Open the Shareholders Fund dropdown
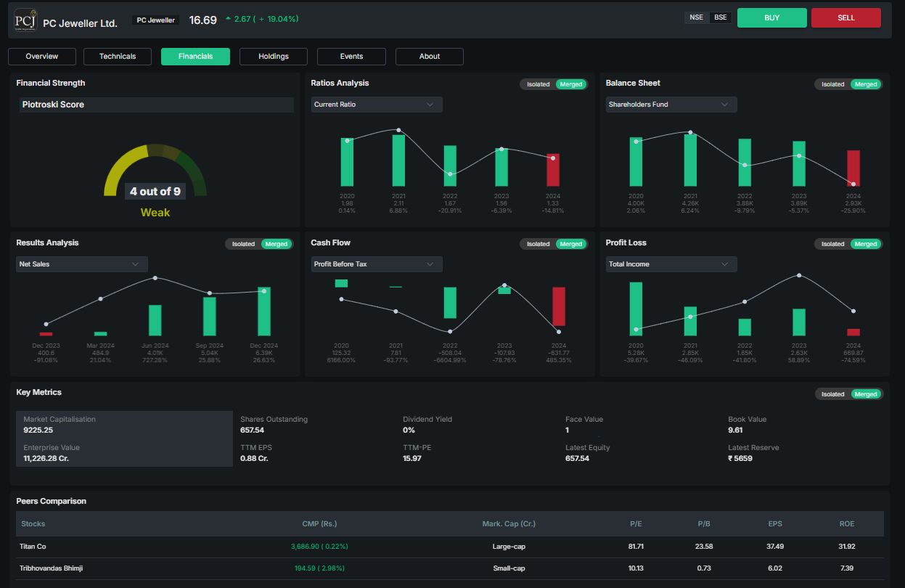905x588 pixels. click(x=671, y=105)
